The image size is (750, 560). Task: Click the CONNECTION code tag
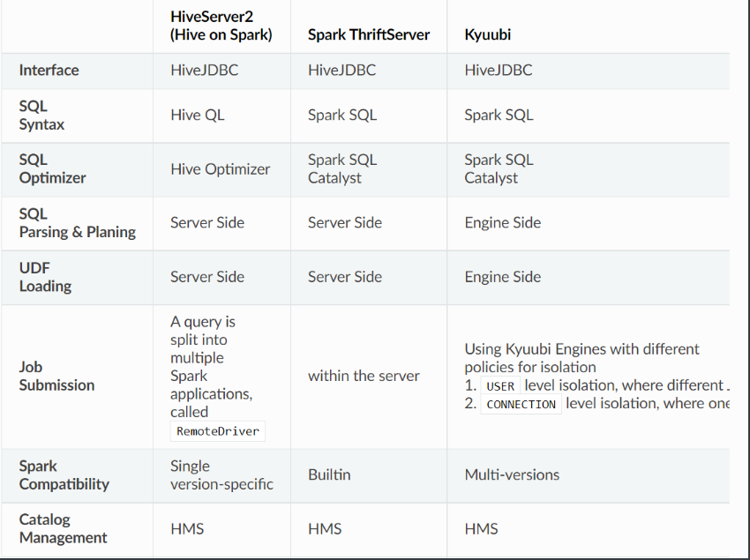pyautogui.click(x=521, y=405)
